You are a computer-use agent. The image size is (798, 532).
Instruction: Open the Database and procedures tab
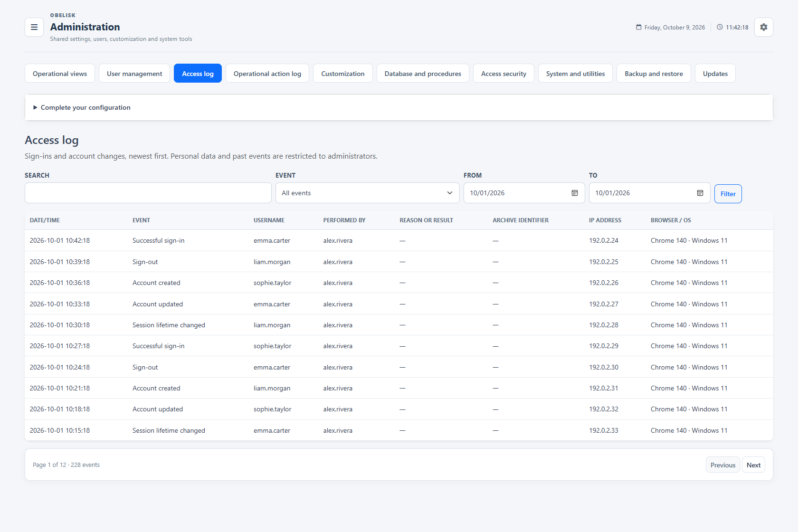[x=423, y=74]
